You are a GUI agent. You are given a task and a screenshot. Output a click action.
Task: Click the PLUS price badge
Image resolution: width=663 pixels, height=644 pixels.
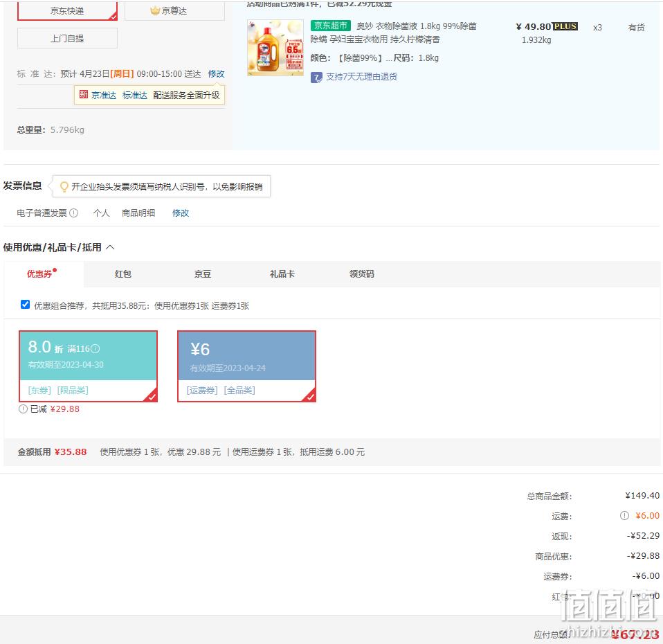[x=565, y=26]
